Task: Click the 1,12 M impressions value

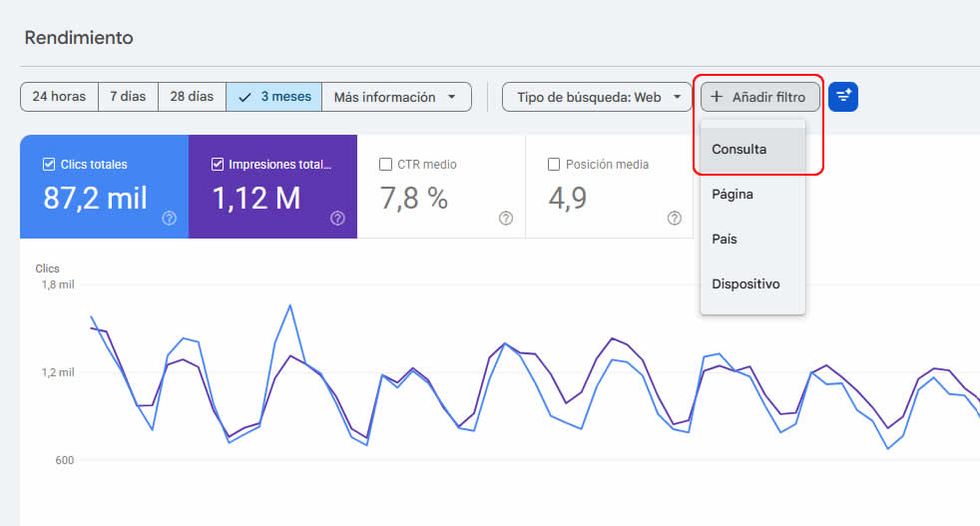Action: [256, 199]
